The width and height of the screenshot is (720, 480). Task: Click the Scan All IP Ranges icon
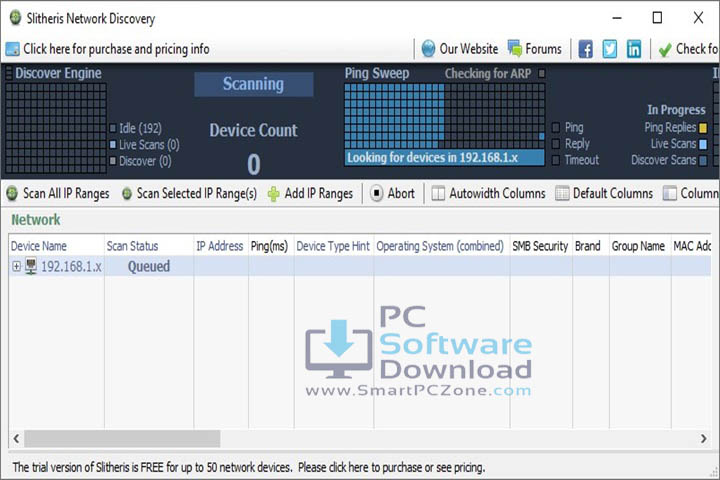click(12, 193)
